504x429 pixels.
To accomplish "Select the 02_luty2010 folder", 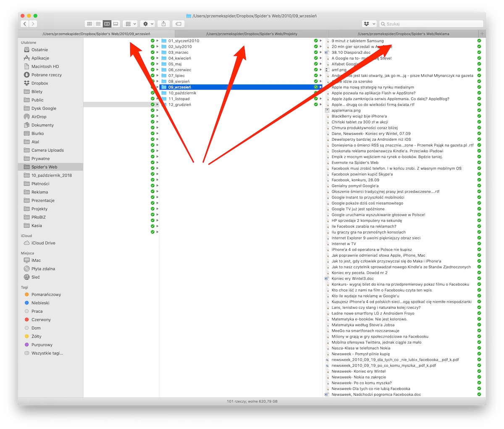I will coord(241,47).
